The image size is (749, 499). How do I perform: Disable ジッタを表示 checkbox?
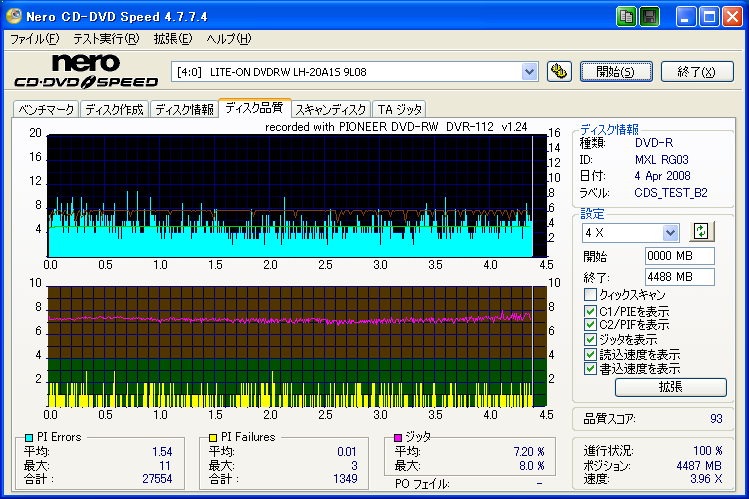pos(590,340)
